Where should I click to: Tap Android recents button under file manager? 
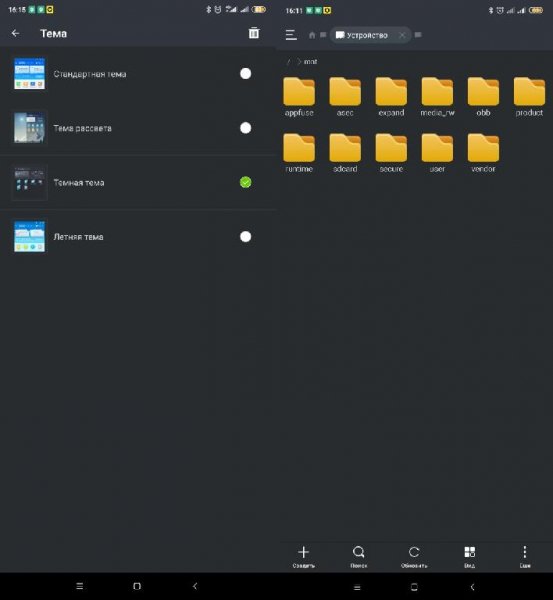click(357, 587)
